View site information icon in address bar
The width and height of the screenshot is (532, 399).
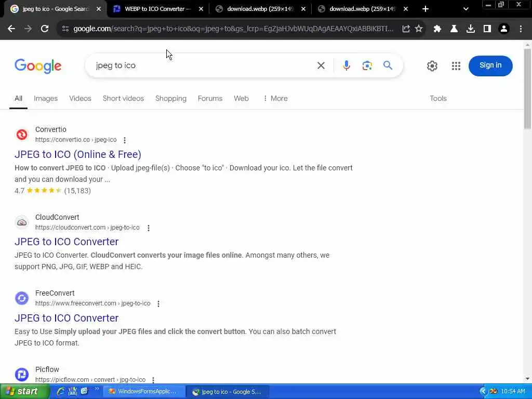coord(65,29)
